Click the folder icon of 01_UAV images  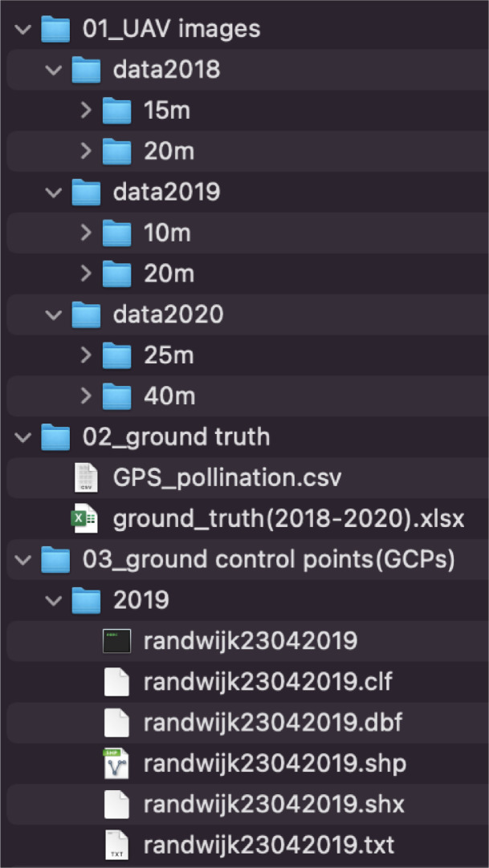pyautogui.click(x=55, y=30)
